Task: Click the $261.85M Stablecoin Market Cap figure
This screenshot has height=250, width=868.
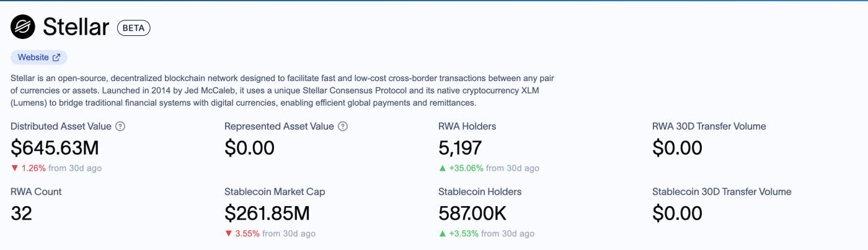Action: (267, 213)
